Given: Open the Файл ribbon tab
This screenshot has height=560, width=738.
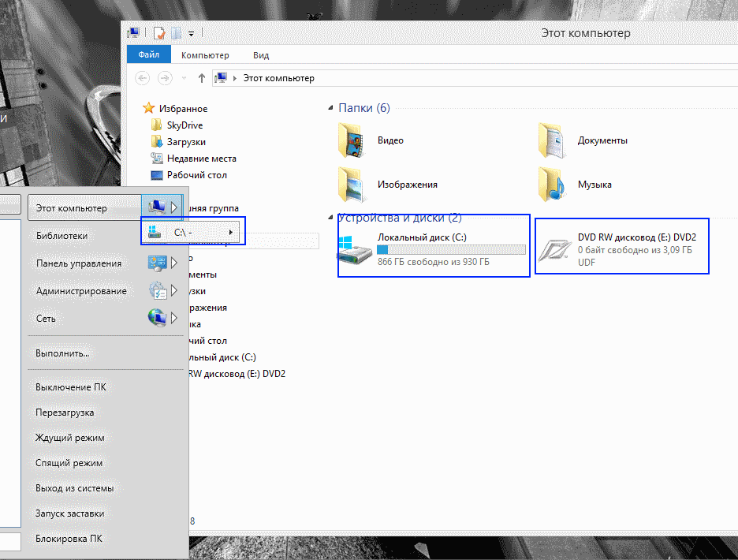Looking at the screenshot, I should [x=149, y=54].
